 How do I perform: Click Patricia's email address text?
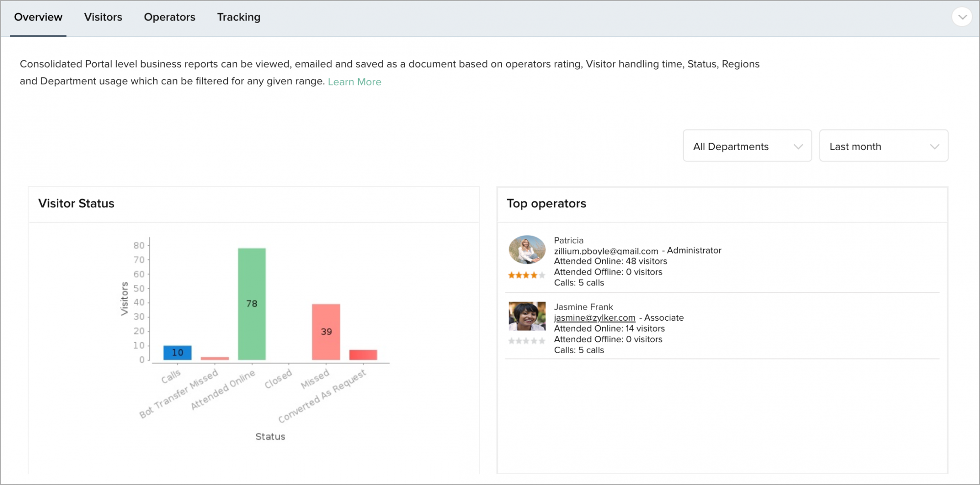point(606,251)
